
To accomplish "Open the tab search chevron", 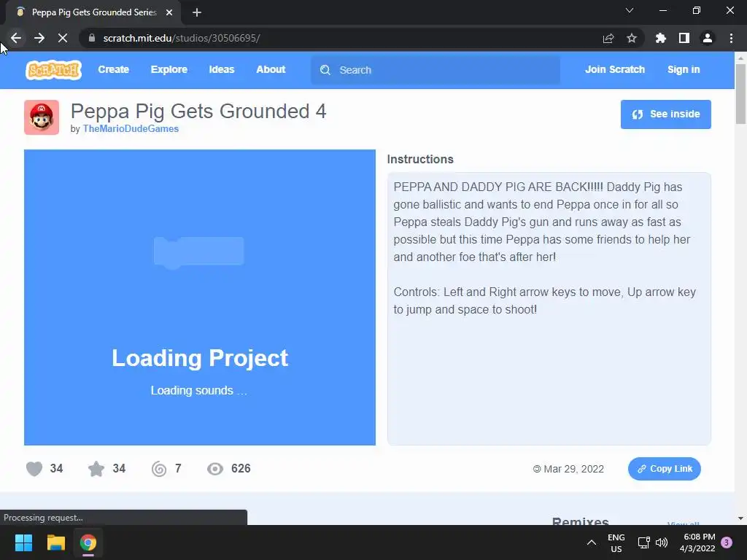I will [x=630, y=10].
